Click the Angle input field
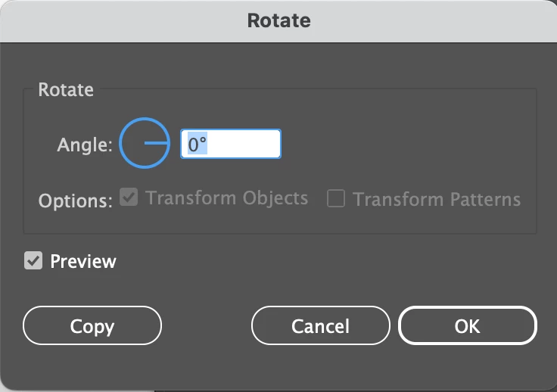 click(x=230, y=144)
